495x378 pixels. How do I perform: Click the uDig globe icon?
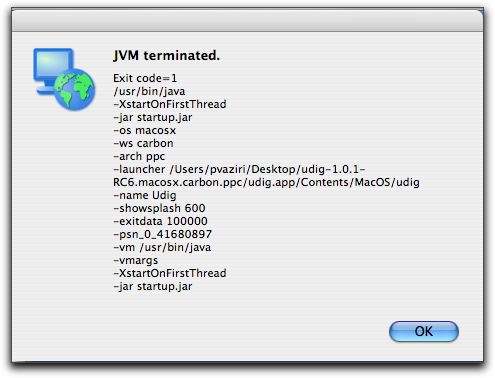(74, 90)
